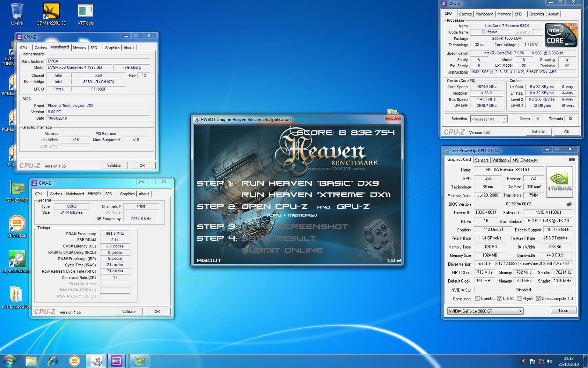The width and height of the screenshot is (588, 368).
Task: Click the Intel Core i7 logo in CPU-Z
Action: (561, 35)
